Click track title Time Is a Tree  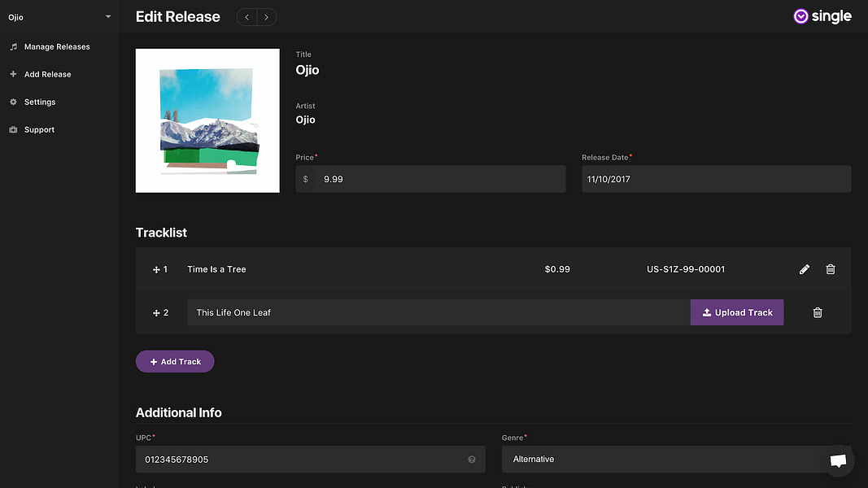[216, 269]
